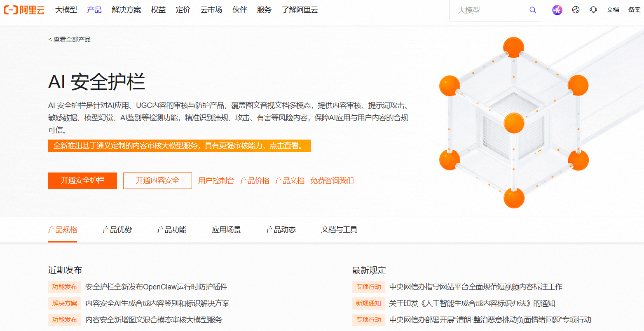Image resolution: width=644 pixels, height=331 pixels.
Task: Switch to the 产品功能 tab
Action: point(172,230)
